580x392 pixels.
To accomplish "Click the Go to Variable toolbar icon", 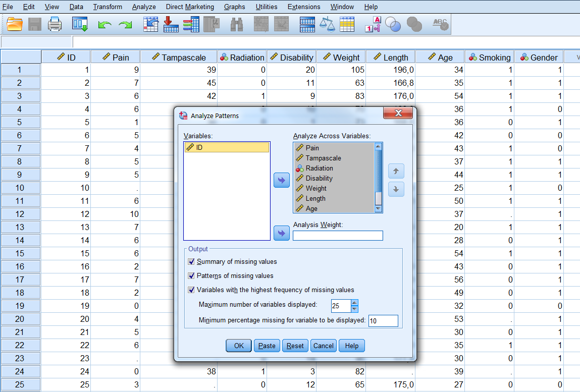I will pos(171,24).
